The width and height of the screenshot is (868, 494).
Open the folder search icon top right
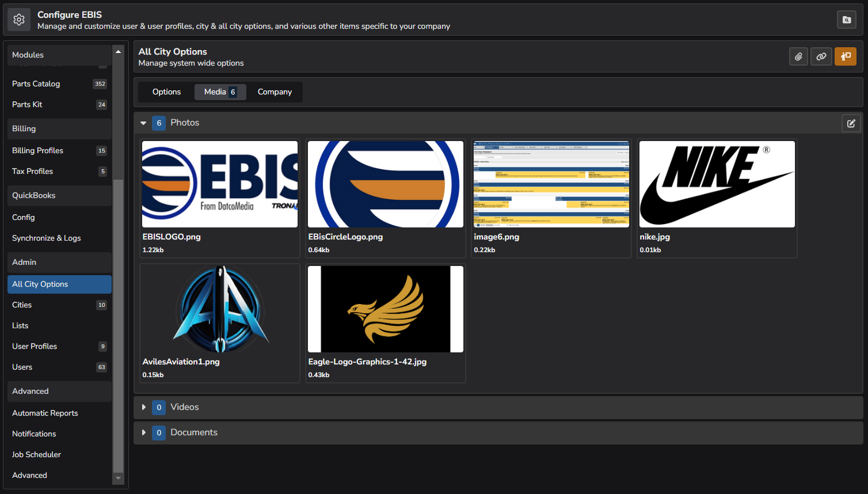[x=846, y=19]
